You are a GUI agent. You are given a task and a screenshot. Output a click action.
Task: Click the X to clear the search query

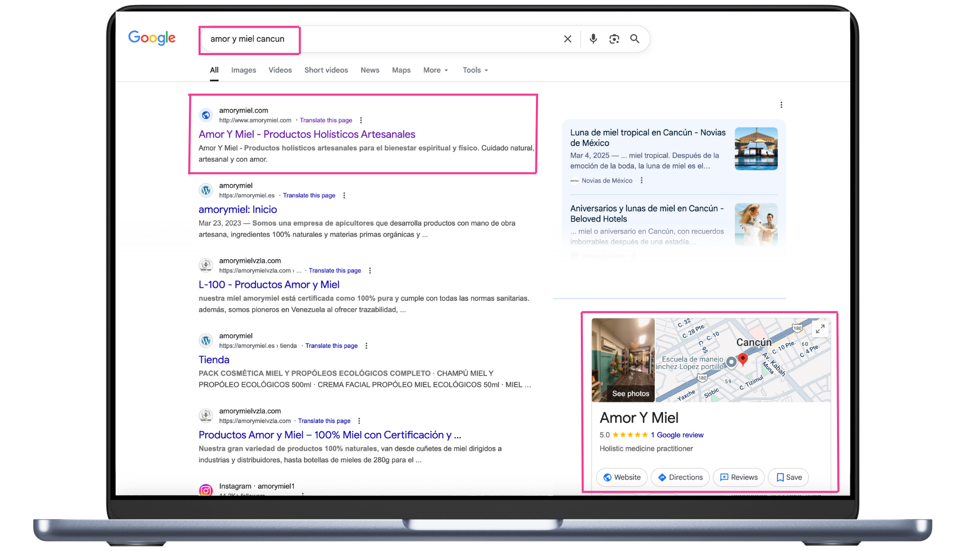567,39
